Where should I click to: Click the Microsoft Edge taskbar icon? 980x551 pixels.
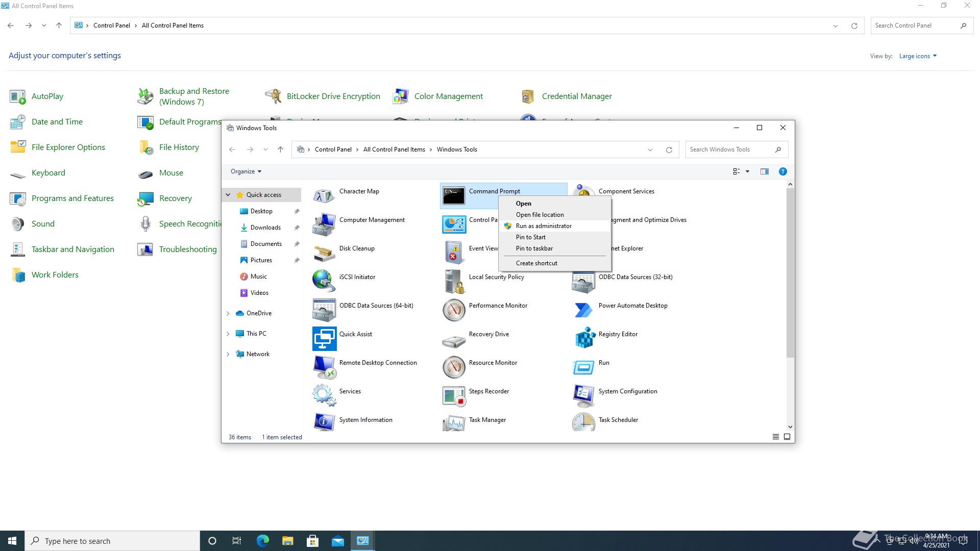(x=262, y=541)
